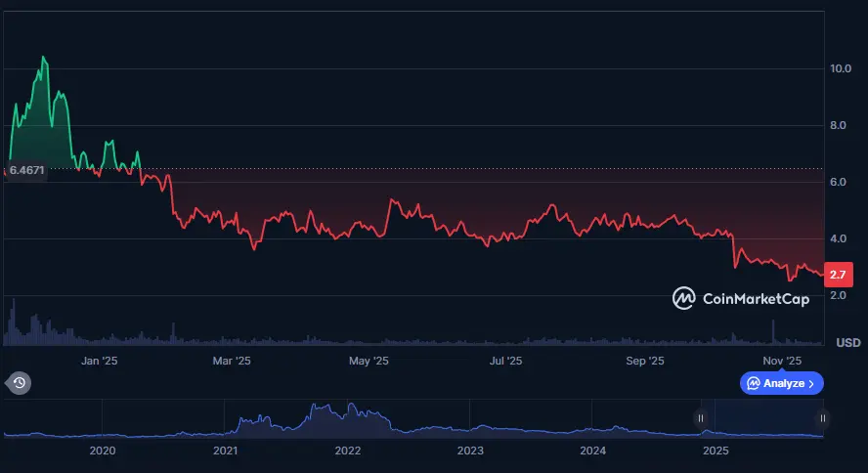Click the 2024 label in the navigator timeline

593,451
